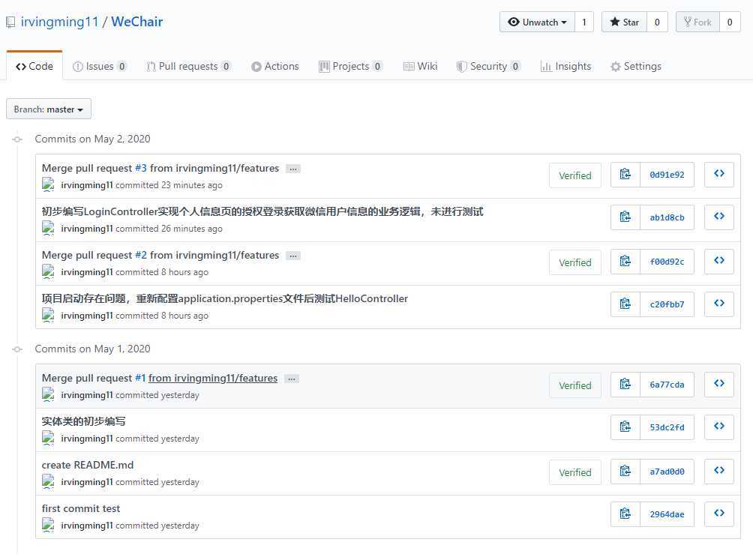Click avatar on first commit test row
Image resolution: width=753 pixels, height=560 pixels.
point(48,526)
